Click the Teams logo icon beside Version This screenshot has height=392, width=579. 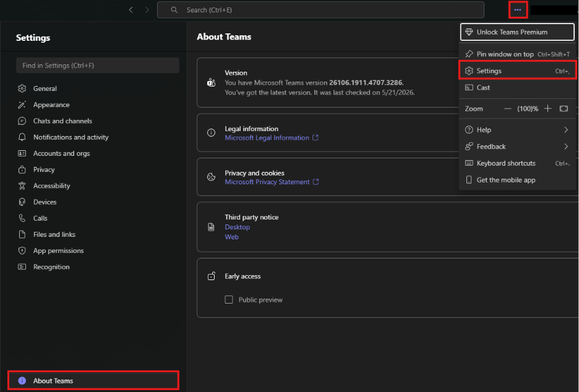211,82
